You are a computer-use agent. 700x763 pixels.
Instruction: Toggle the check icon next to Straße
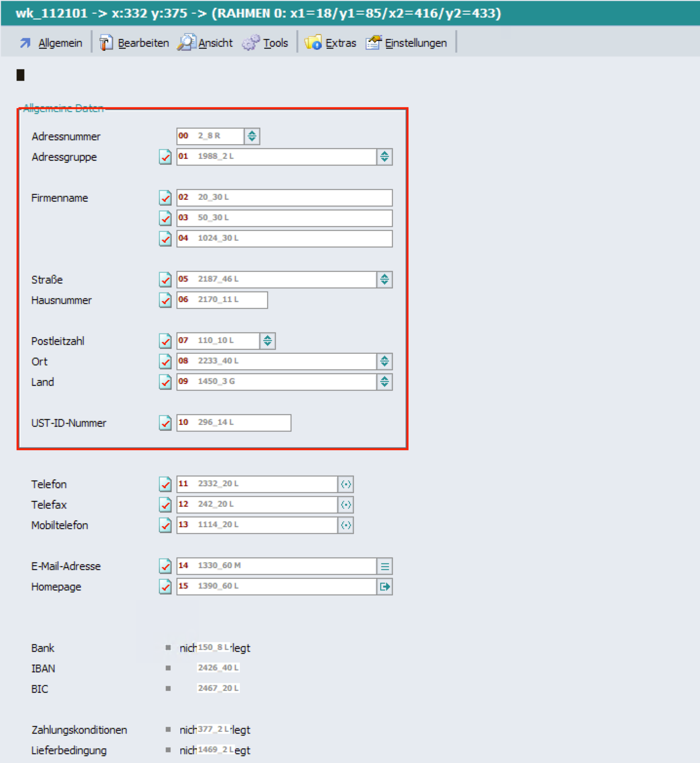pos(165,280)
